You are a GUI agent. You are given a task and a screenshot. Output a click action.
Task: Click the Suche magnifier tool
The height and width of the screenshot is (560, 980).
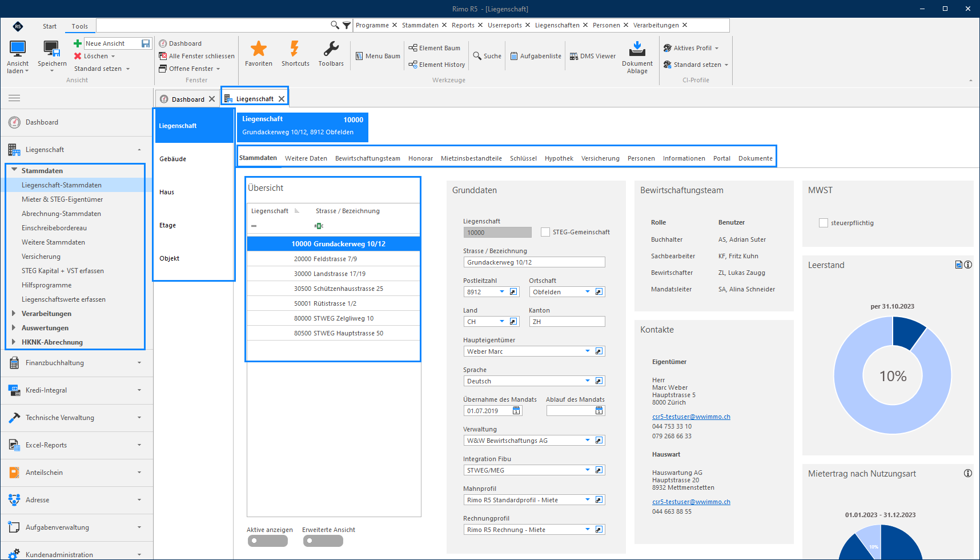pos(487,56)
